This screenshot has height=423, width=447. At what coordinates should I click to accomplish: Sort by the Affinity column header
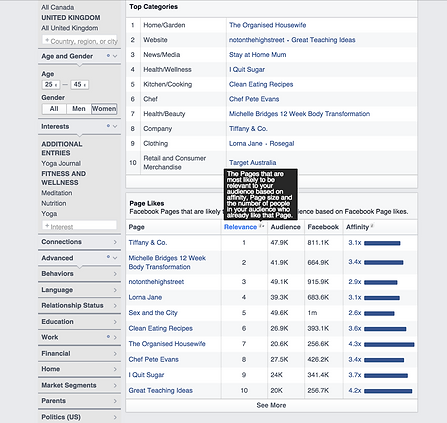point(357,227)
